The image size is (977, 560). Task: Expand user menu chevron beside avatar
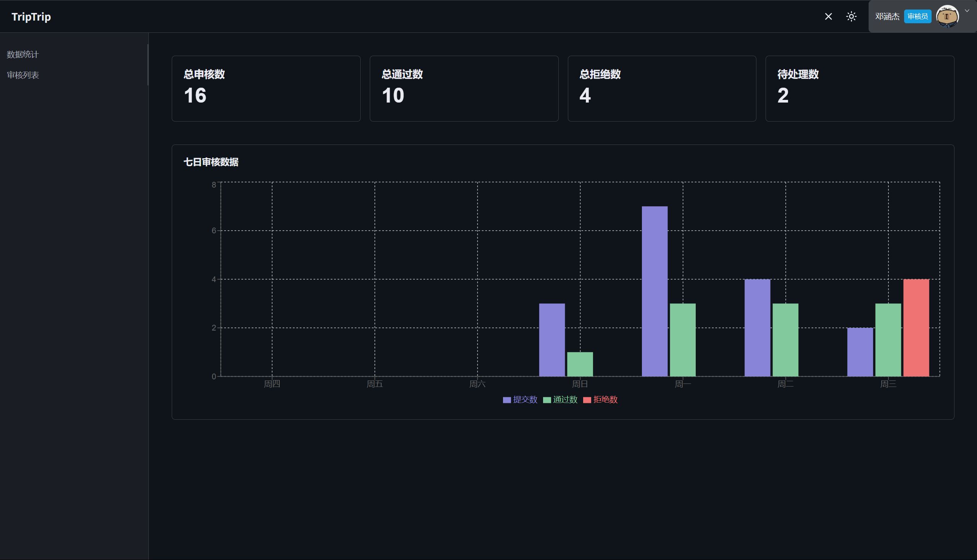[967, 11]
